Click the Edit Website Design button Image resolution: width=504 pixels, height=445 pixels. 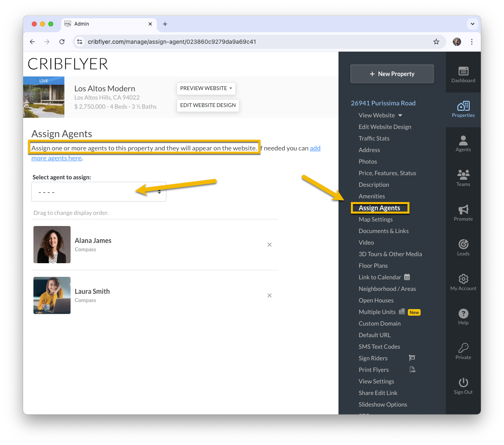tap(208, 105)
